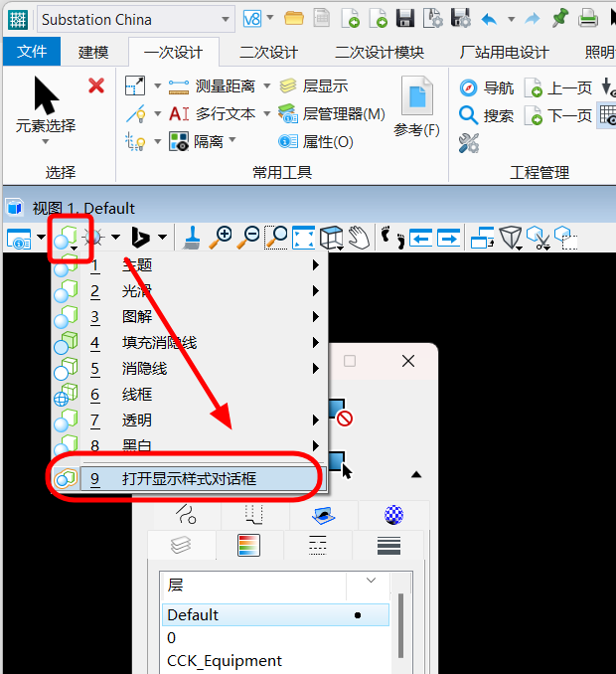The width and height of the screenshot is (616, 674).
Task: Select the CCK_Equipment layer row
Action: point(275,661)
